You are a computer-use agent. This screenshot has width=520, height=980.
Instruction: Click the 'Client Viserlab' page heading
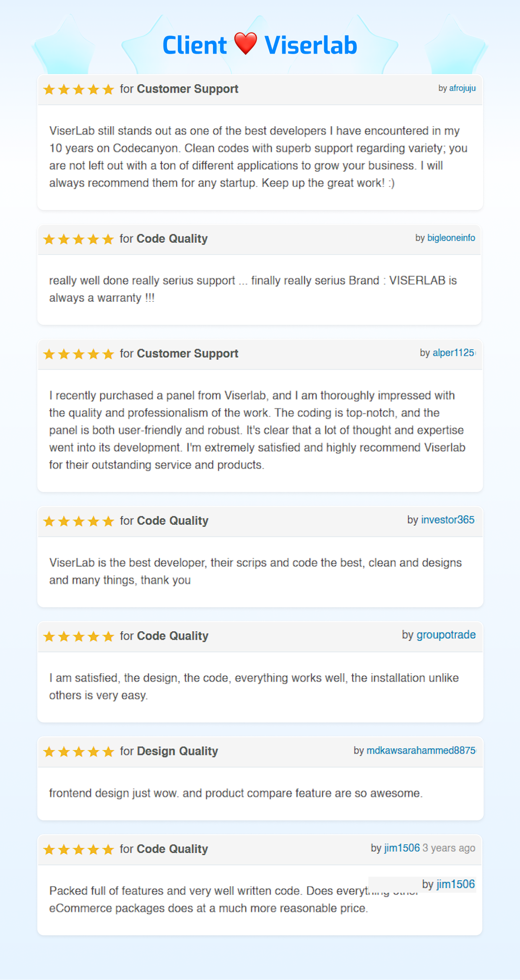[x=260, y=45]
